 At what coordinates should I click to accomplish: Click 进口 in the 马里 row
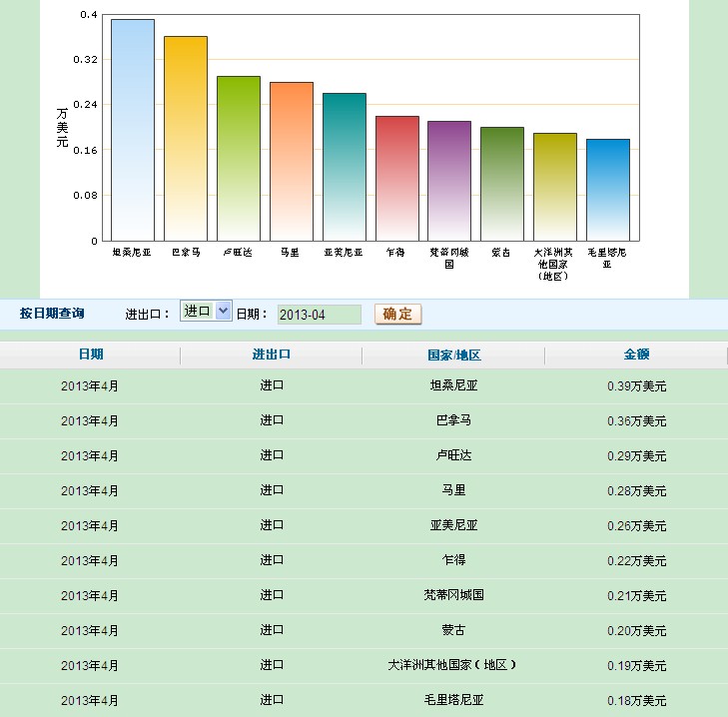coord(272,490)
